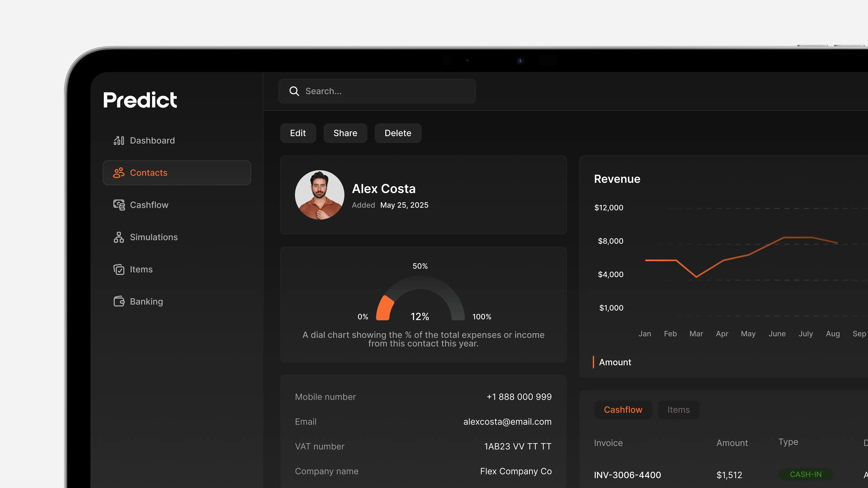Click the search magnifier icon
This screenshot has width=868, height=488.
(x=294, y=91)
